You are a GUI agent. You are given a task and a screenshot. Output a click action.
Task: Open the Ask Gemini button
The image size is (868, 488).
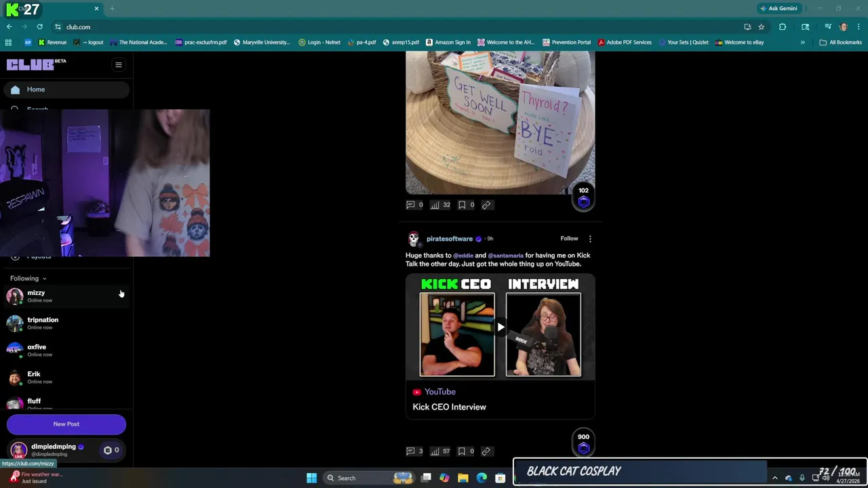point(778,8)
